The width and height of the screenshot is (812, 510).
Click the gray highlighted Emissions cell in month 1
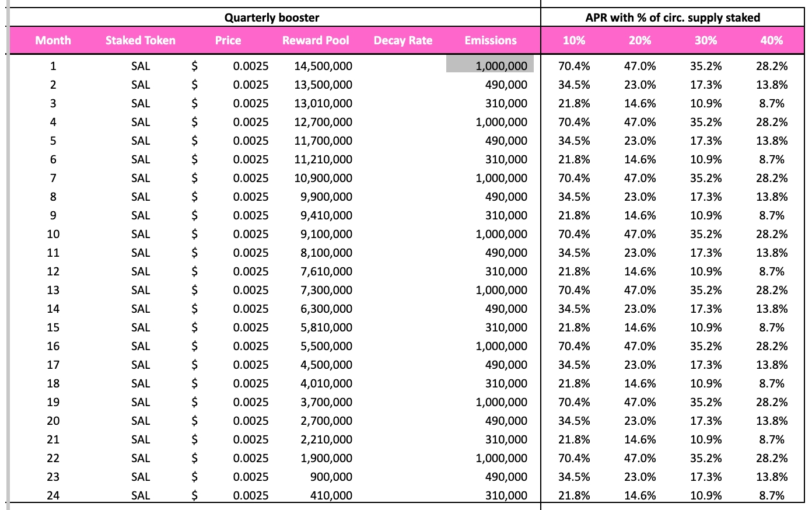point(491,65)
